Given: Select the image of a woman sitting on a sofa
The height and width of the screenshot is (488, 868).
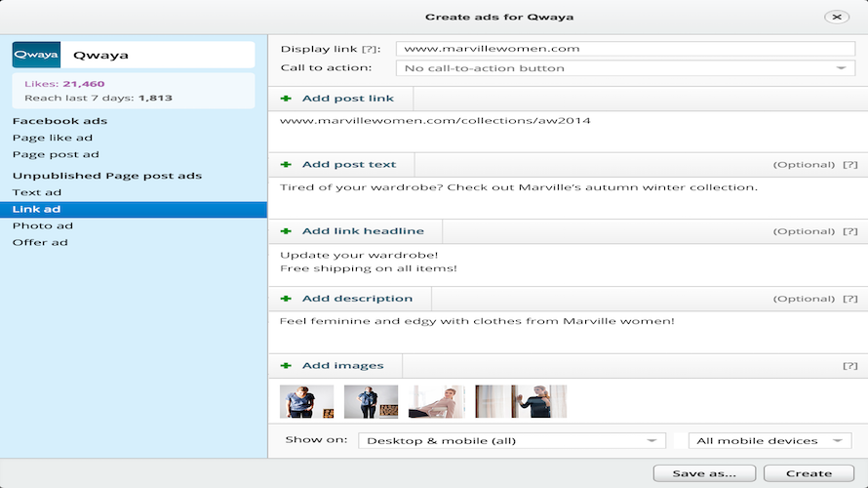Looking at the screenshot, I should [436, 401].
